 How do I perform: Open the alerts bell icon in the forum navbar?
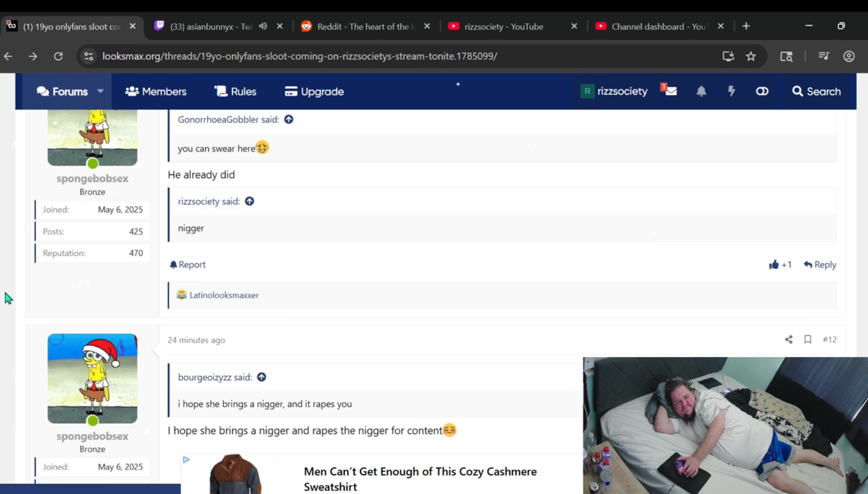(701, 91)
